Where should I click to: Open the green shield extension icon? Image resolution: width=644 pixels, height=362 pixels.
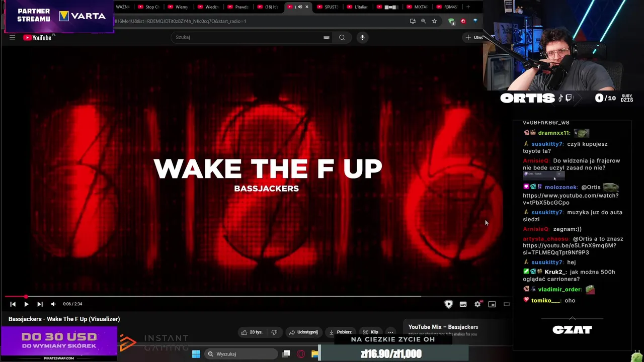click(x=451, y=21)
